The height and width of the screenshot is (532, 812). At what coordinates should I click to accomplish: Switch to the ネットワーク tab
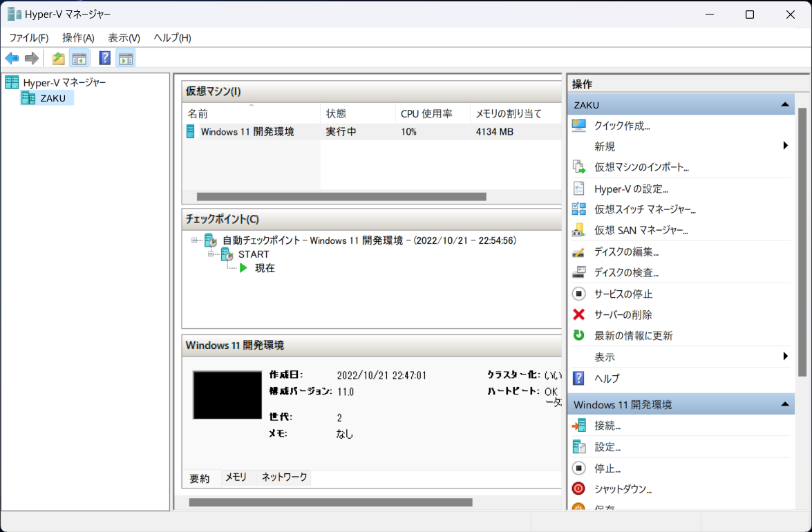coord(283,477)
